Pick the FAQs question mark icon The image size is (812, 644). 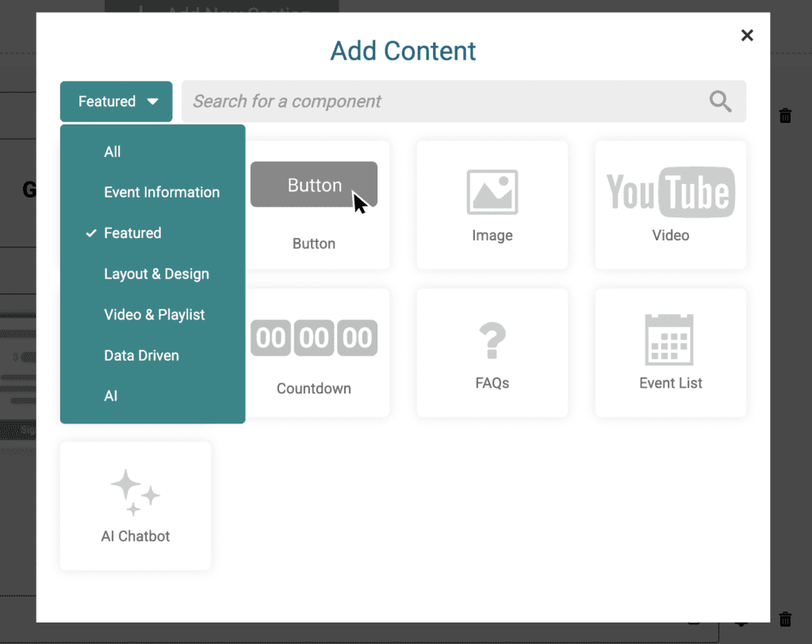[492, 339]
